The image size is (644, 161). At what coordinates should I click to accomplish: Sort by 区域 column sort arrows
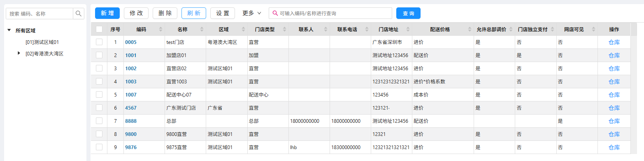click(x=243, y=29)
